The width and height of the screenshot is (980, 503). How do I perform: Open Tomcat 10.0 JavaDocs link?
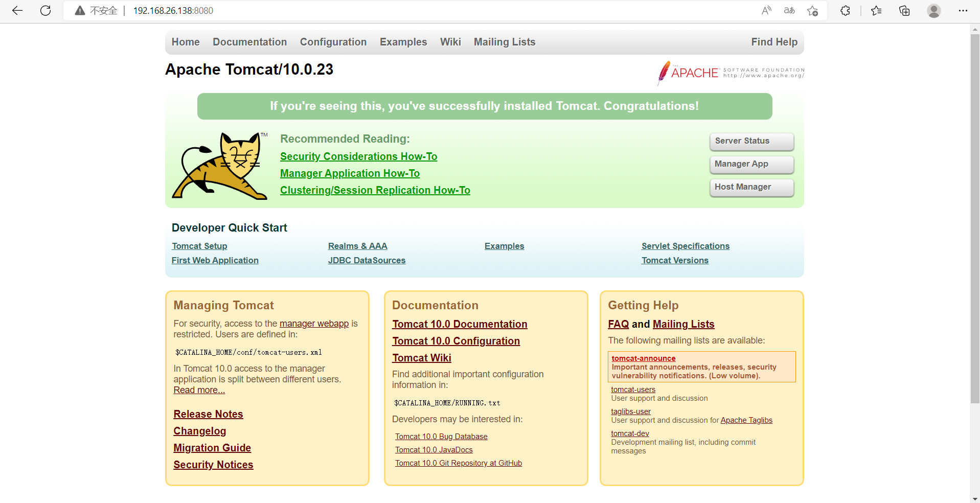coord(434,450)
